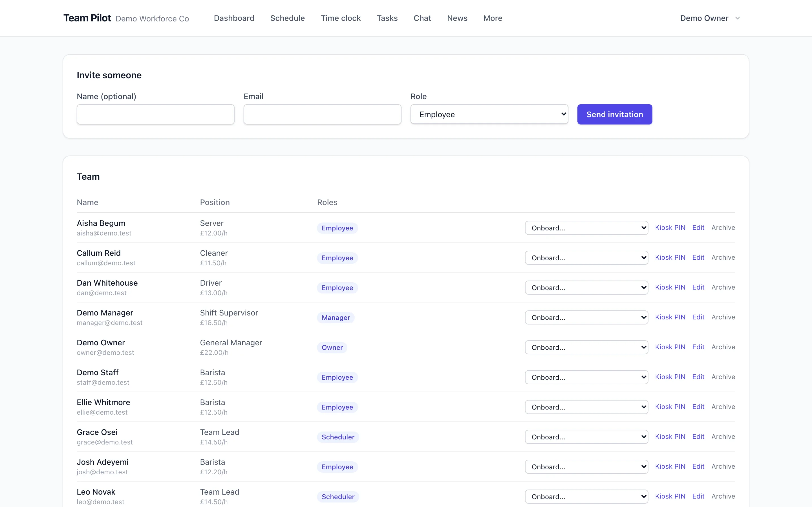Edit Dan Whitehouse's profile
Image resolution: width=812 pixels, height=507 pixels.
[698, 287]
